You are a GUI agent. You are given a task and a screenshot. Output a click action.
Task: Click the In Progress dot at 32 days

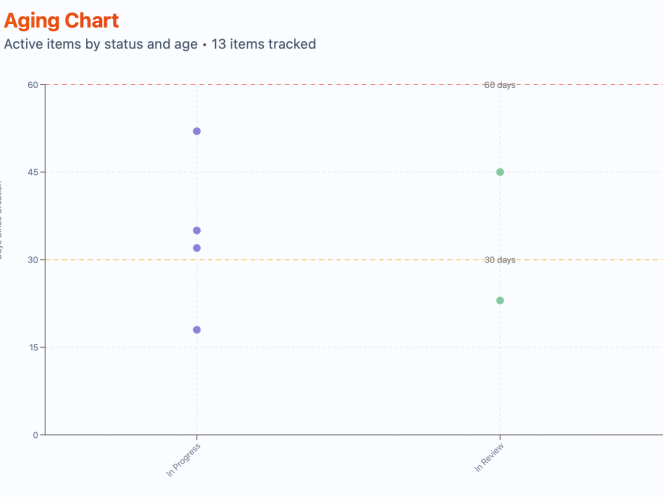pyautogui.click(x=197, y=248)
